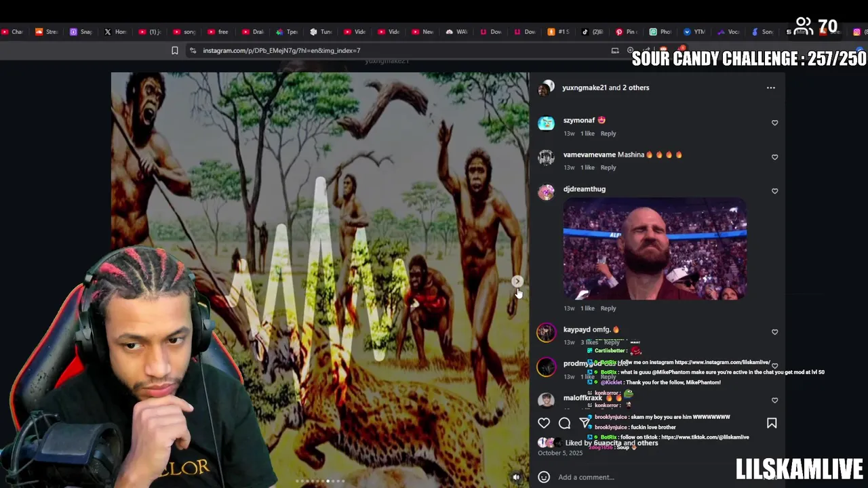The width and height of the screenshot is (868, 488).
Task: Share the post using the paper plane icon
Action: 585,423
